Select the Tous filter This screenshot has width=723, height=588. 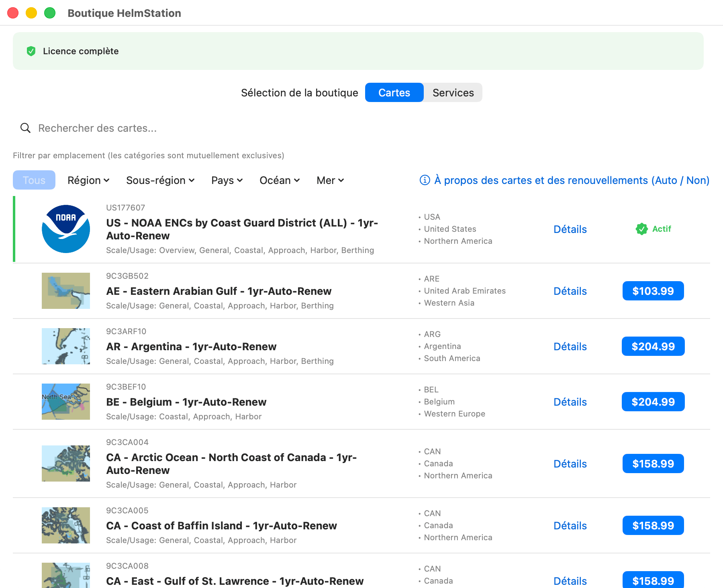[34, 180]
